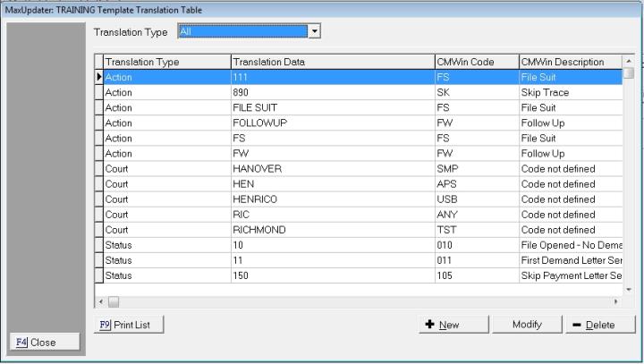
Task: Click the row selector arrow of first row
Action: 99,77
